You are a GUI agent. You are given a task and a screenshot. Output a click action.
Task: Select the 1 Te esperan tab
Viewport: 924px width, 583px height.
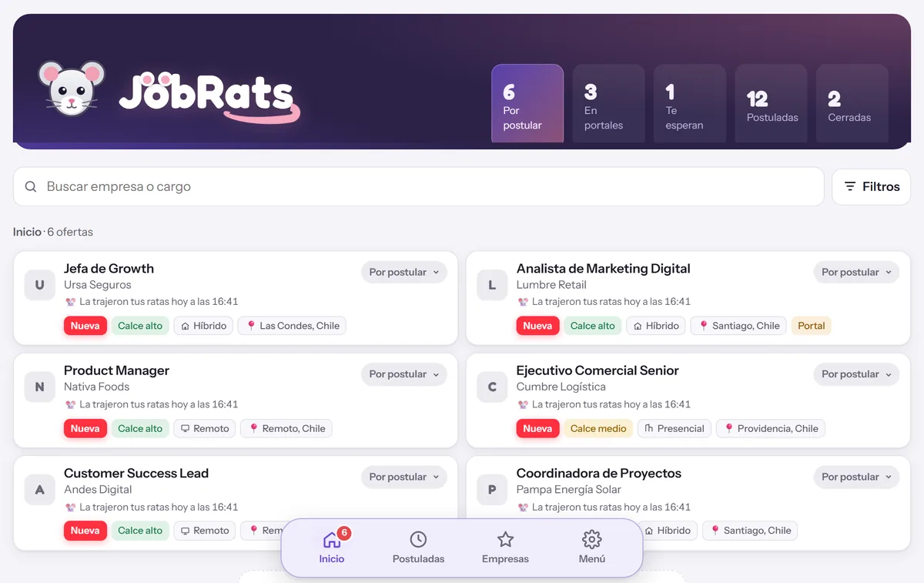(690, 103)
